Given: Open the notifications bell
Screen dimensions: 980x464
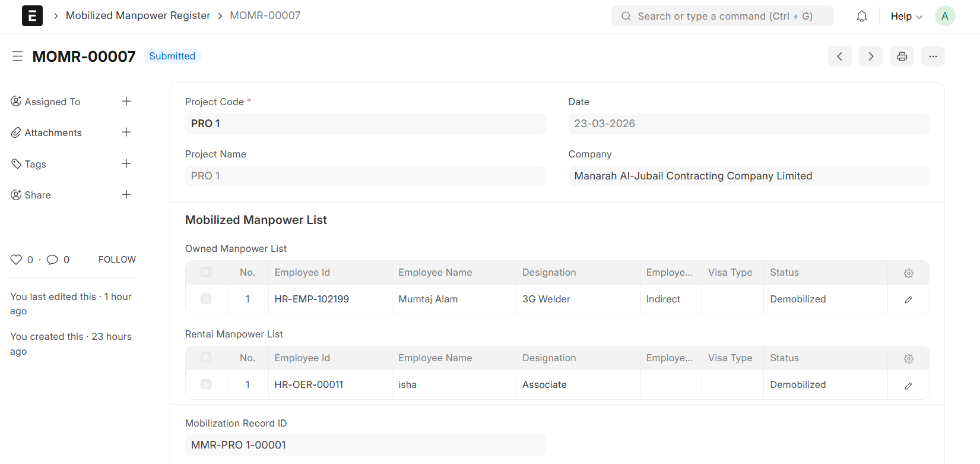Looking at the screenshot, I should coord(862,16).
